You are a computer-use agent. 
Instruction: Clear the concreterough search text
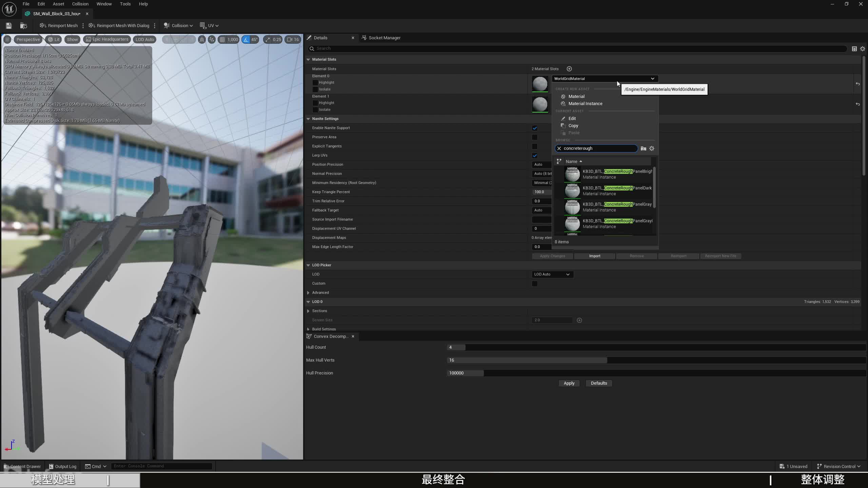tap(559, 148)
